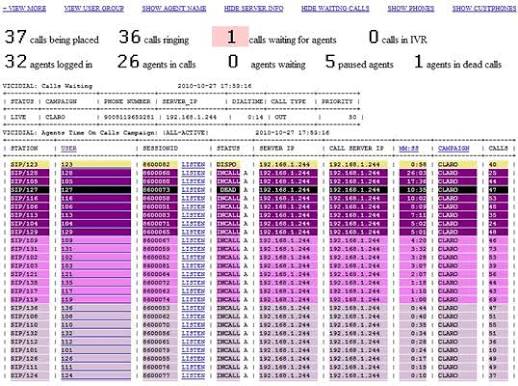Click LISTEN for agent 123 in DISPO

pyautogui.click(x=193, y=164)
